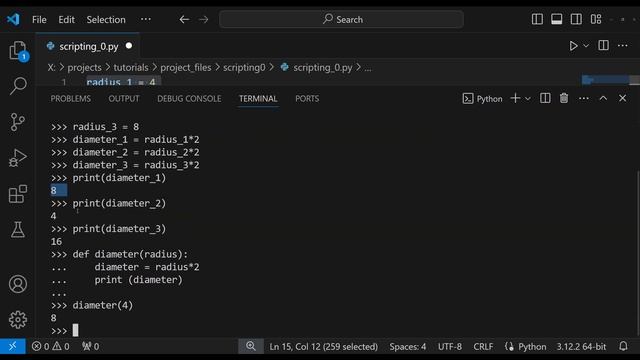
Task: Open the Explorer view in activity bar
Action: pos(18,51)
